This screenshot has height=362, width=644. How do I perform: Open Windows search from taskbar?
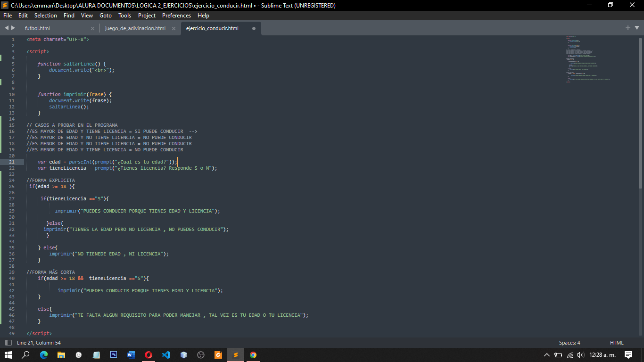[x=26, y=355]
